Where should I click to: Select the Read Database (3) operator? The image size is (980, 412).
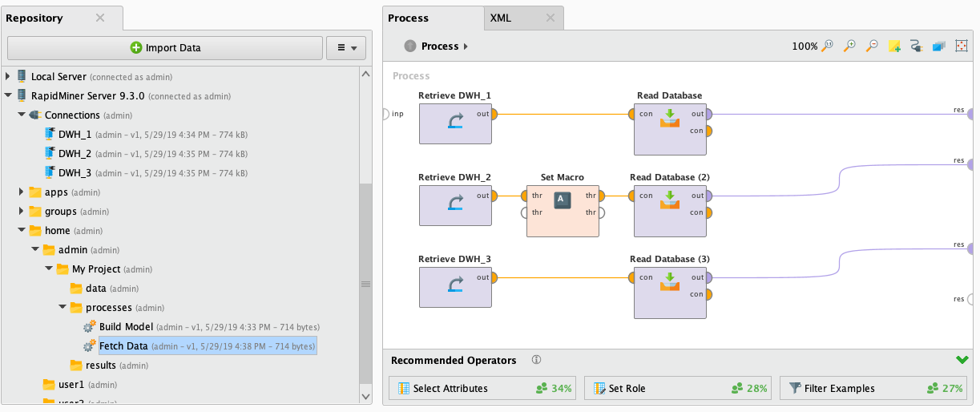[x=670, y=292]
